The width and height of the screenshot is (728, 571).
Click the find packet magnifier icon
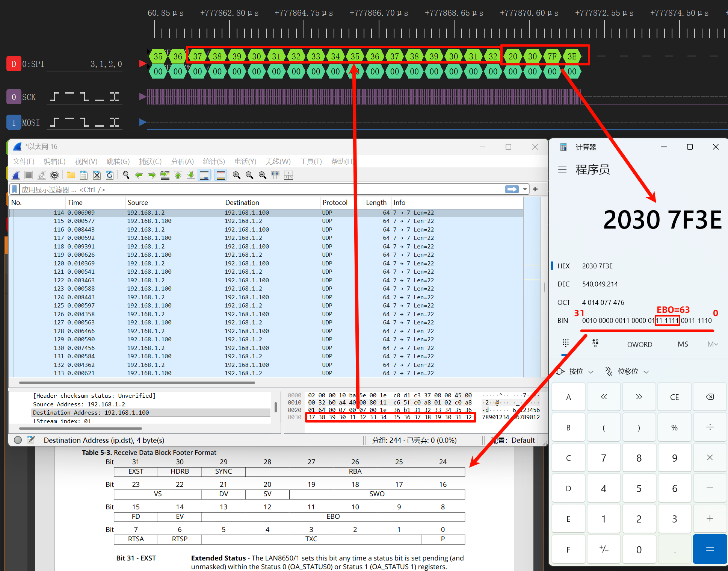click(126, 175)
